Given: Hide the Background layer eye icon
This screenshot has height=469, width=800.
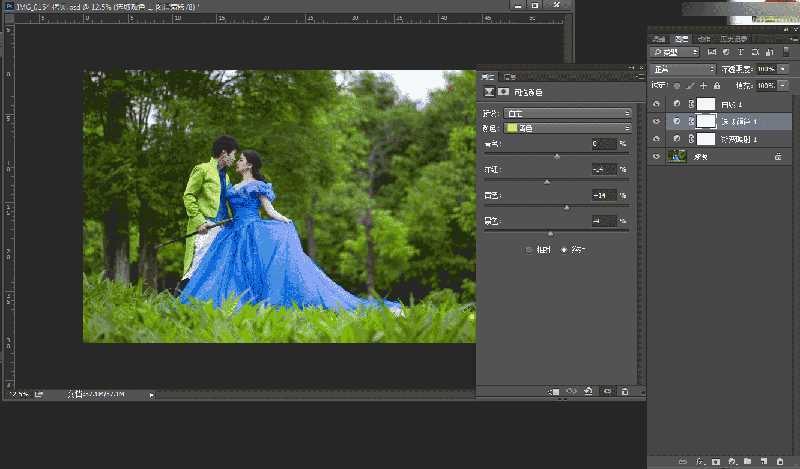Looking at the screenshot, I should tap(656, 157).
